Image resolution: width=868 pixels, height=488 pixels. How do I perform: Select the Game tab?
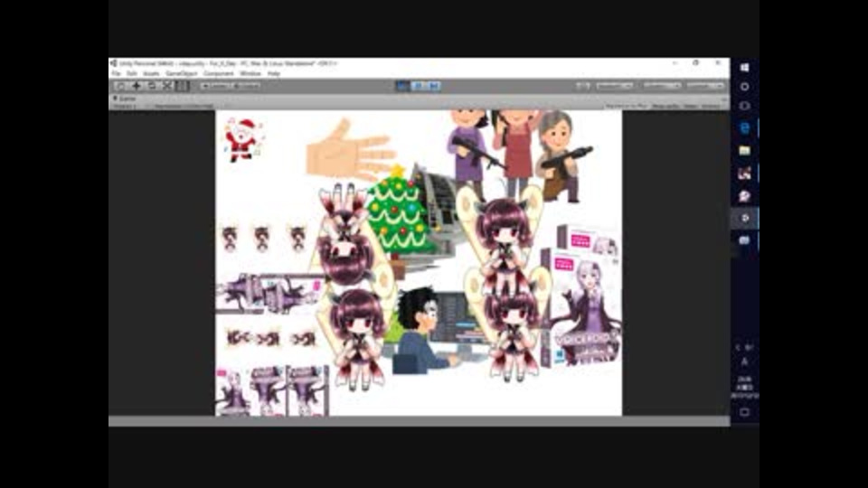point(125,99)
